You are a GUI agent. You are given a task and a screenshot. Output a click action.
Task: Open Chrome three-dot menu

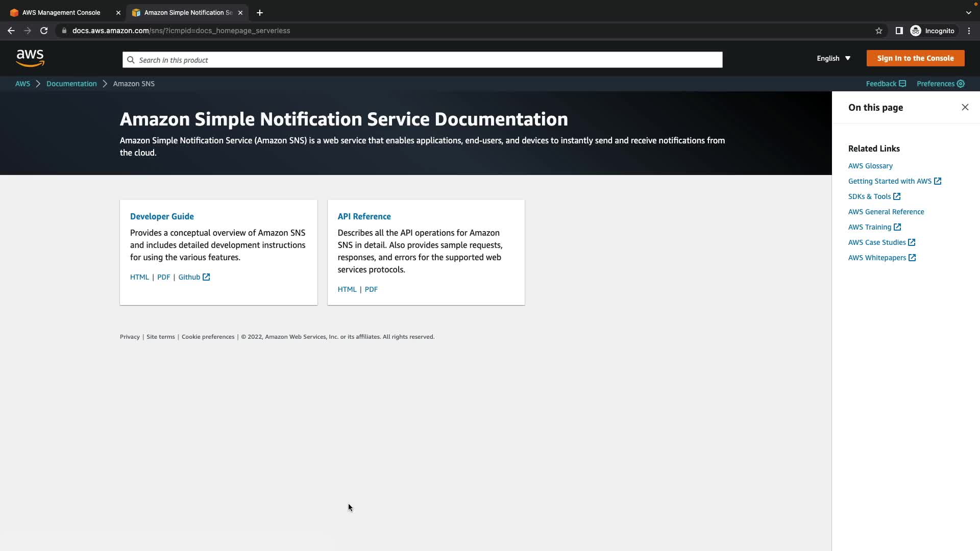969,31
